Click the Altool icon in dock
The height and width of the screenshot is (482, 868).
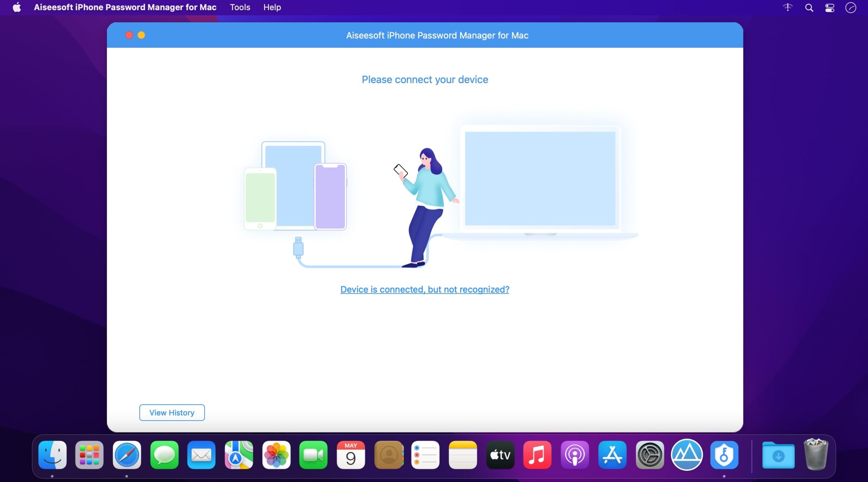[687, 455]
